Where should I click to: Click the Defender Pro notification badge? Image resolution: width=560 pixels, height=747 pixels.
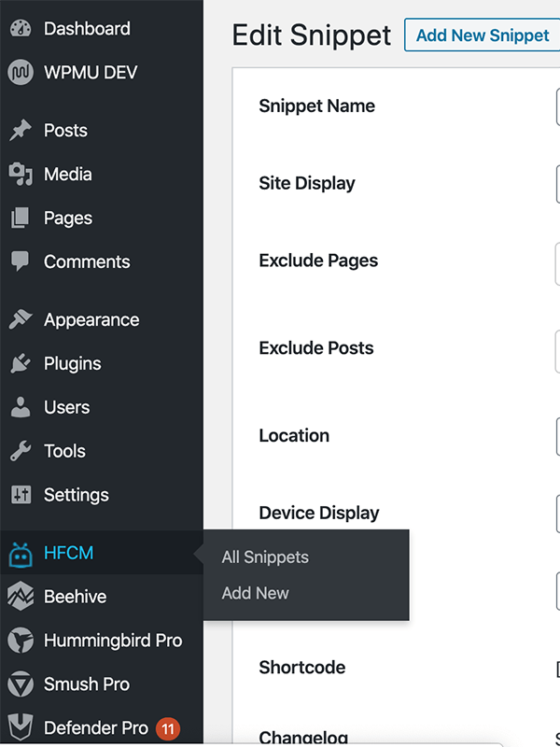point(168,727)
